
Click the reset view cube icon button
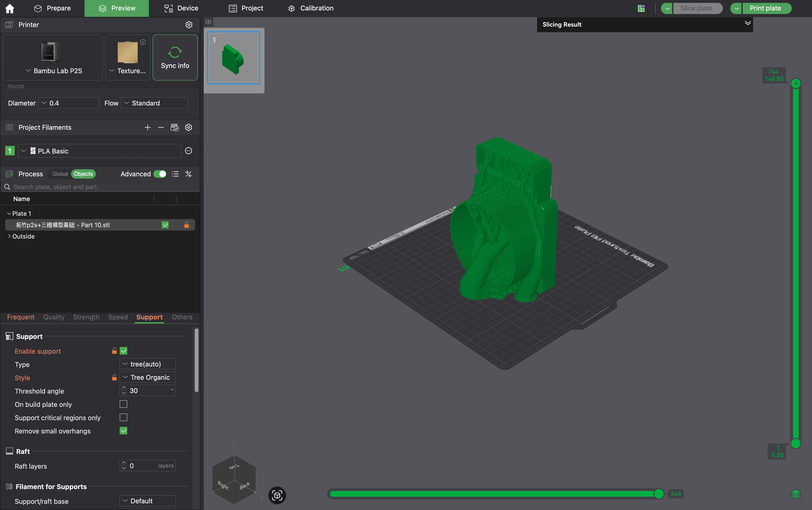pos(277,495)
